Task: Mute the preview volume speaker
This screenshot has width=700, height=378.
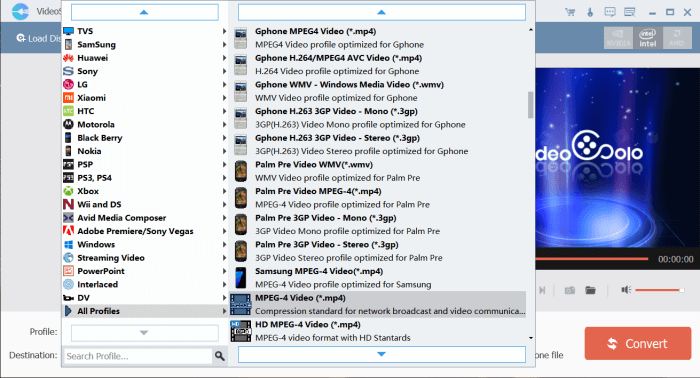Action: 626,290
